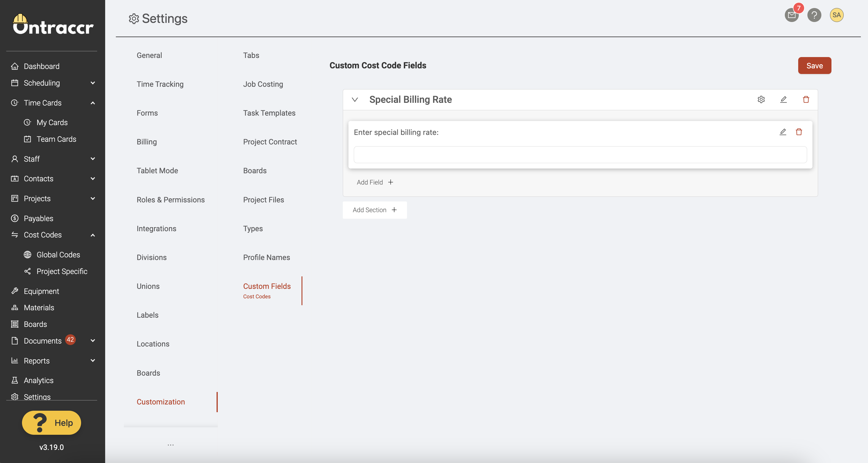This screenshot has width=868, height=463.
Task: Open the General settings tab
Action: coord(149,55)
